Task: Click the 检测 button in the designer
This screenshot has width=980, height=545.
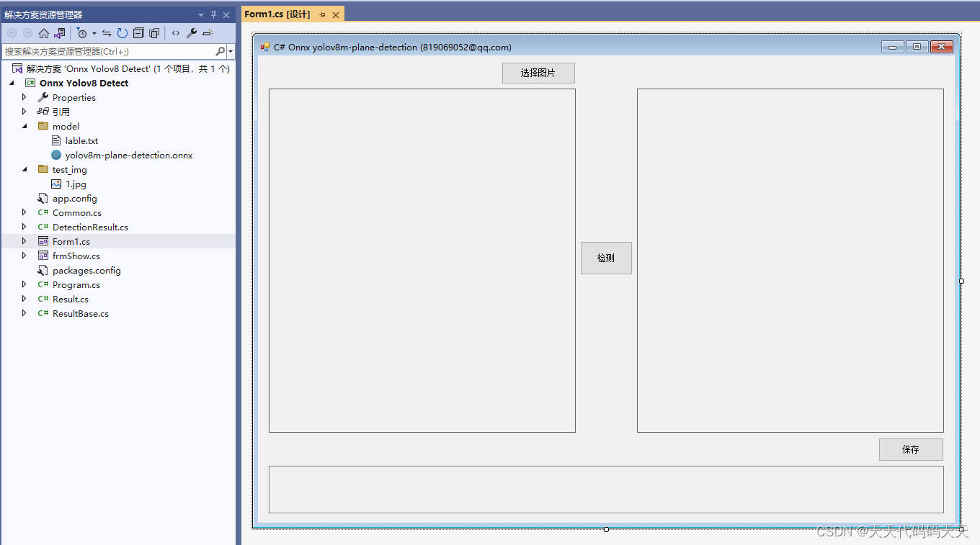Action: tap(606, 258)
